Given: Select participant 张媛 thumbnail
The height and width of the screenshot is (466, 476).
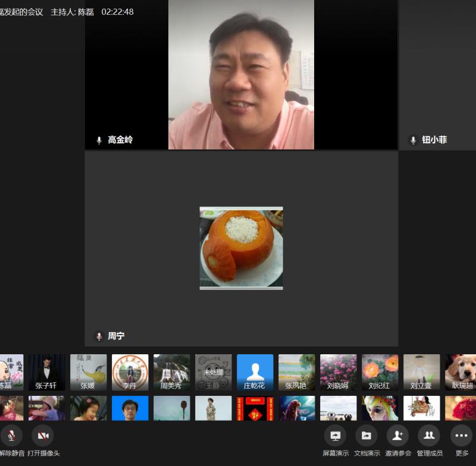Looking at the screenshot, I should coord(88,372).
